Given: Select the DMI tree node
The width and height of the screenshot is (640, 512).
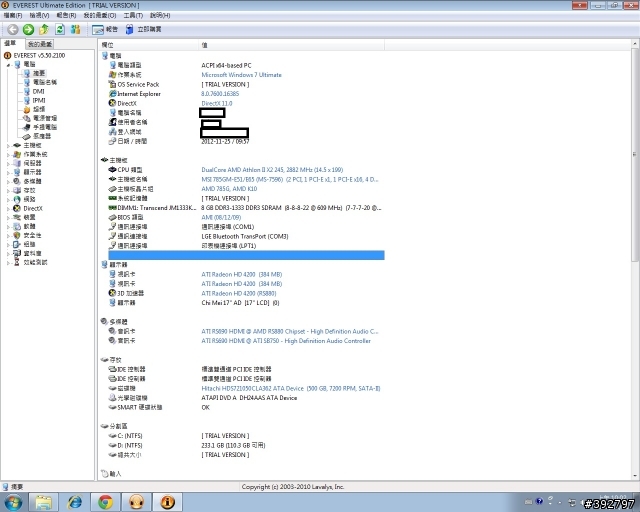Looking at the screenshot, I should click(x=38, y=91).
